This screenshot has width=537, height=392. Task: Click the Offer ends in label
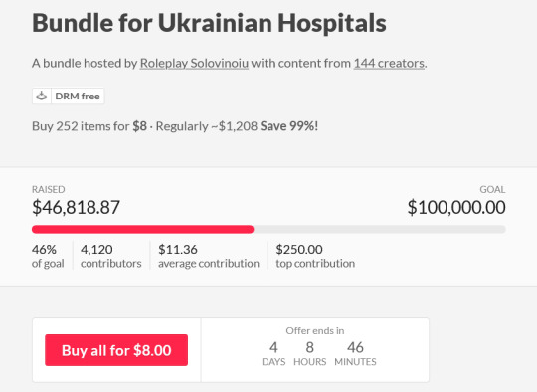[315, 330]
